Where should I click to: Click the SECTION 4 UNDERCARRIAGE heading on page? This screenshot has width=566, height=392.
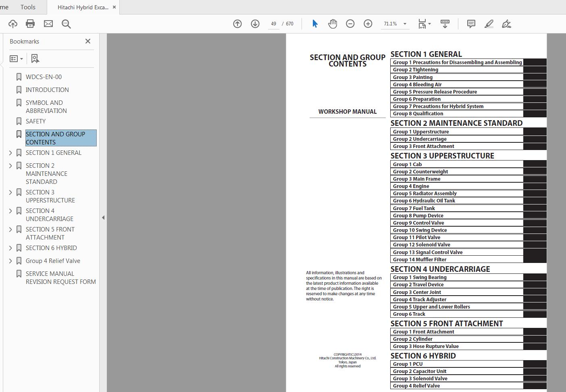[440, 269]
